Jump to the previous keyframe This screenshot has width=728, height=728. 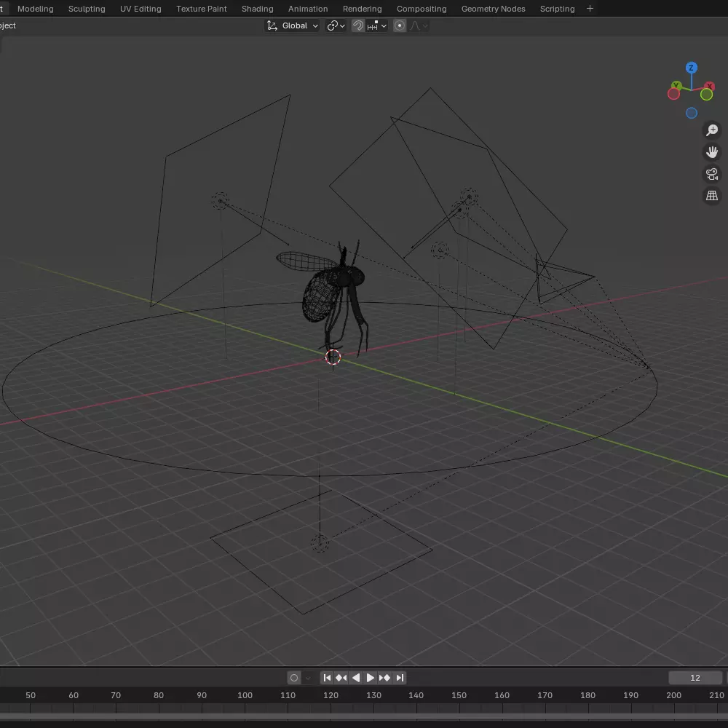[341, 678]
